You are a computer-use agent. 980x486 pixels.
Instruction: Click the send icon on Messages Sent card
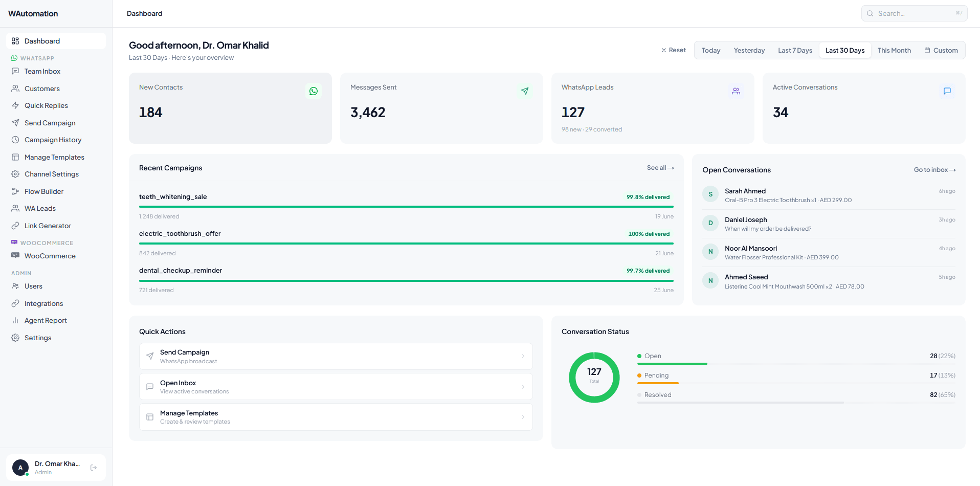pyautogui.click(x=525, y=91)
